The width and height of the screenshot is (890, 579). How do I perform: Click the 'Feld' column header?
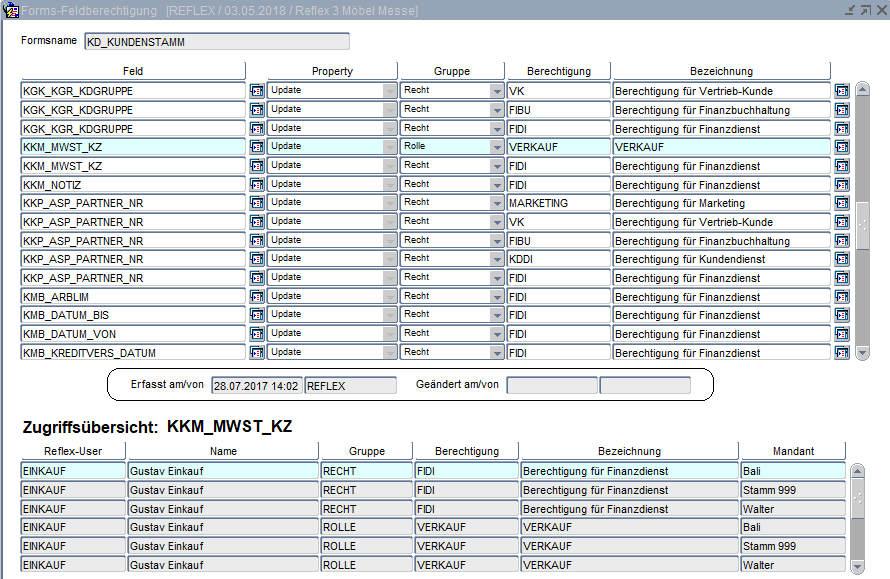tap(133, 71)
